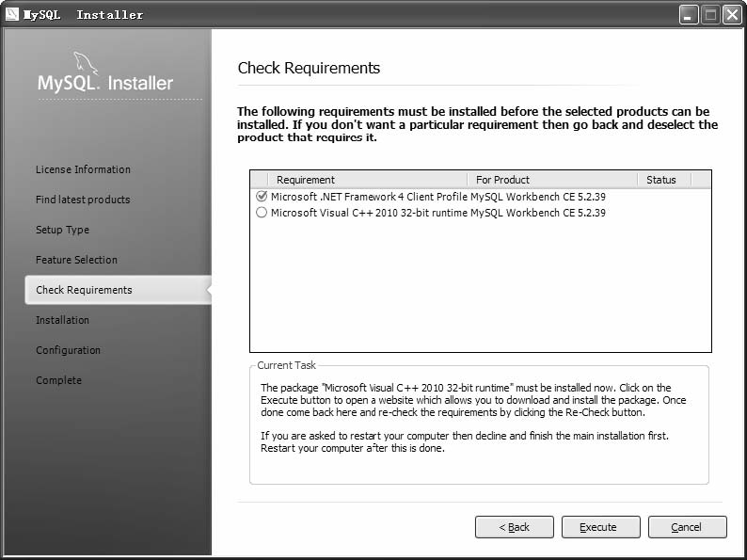Click the Back button

click(515, 527)
